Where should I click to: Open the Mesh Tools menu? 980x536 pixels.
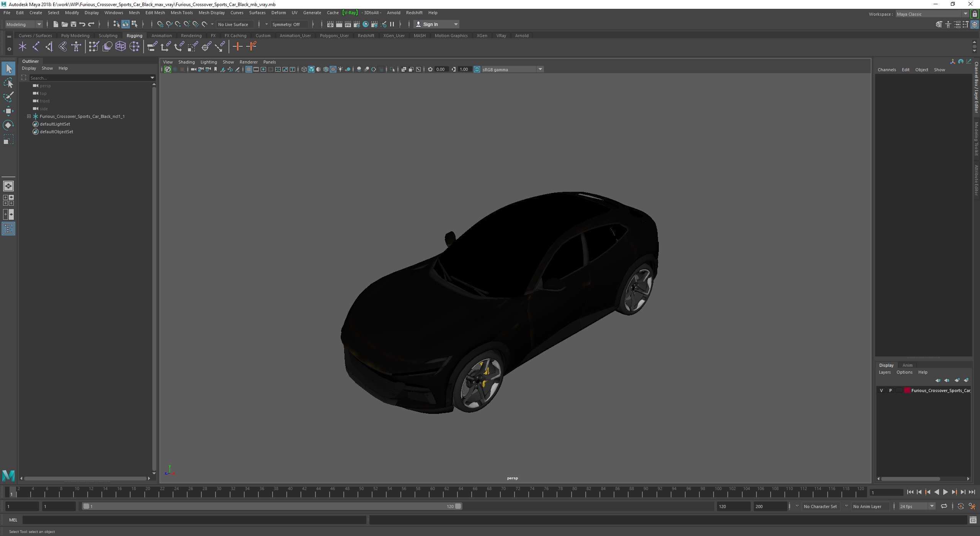181,13
